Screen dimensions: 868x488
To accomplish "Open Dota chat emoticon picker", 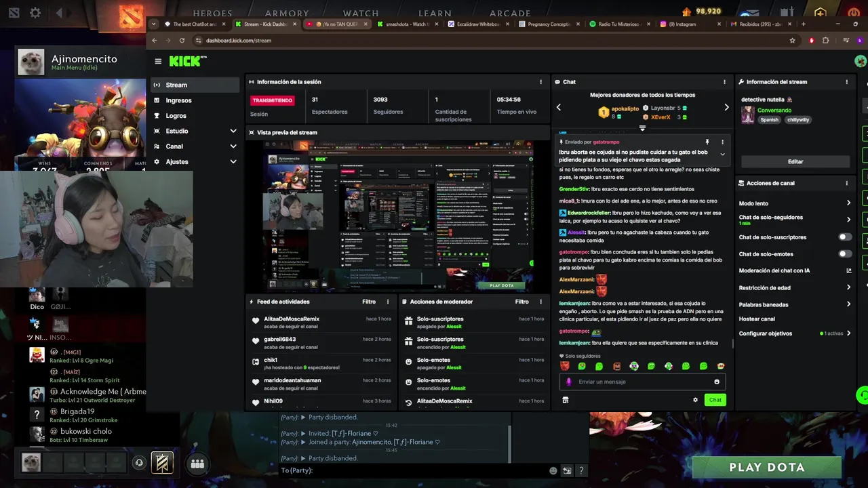I will [x=553, y=470].
